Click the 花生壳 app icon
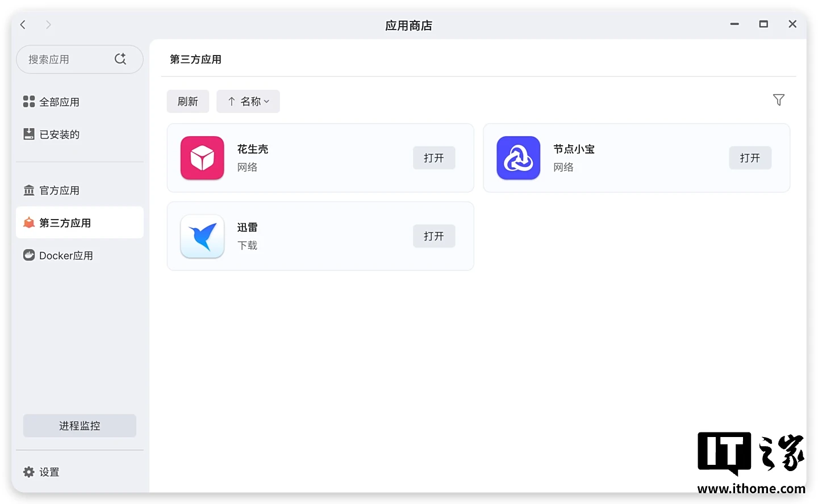 click(x=202, y=158)
